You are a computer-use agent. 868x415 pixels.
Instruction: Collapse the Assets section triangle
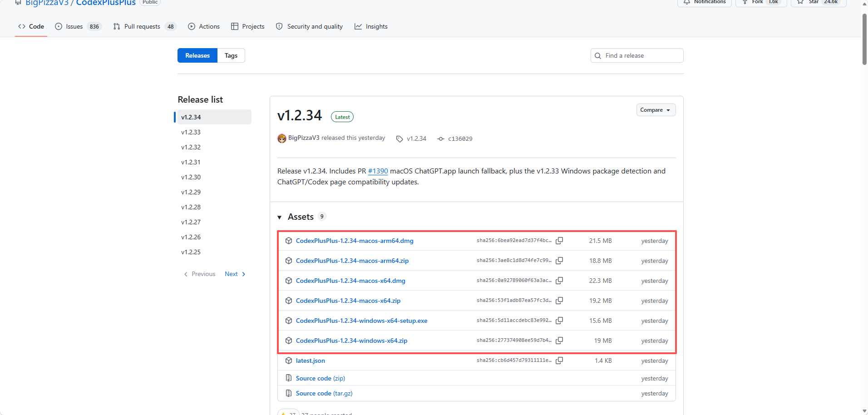[x=280, y=217]
